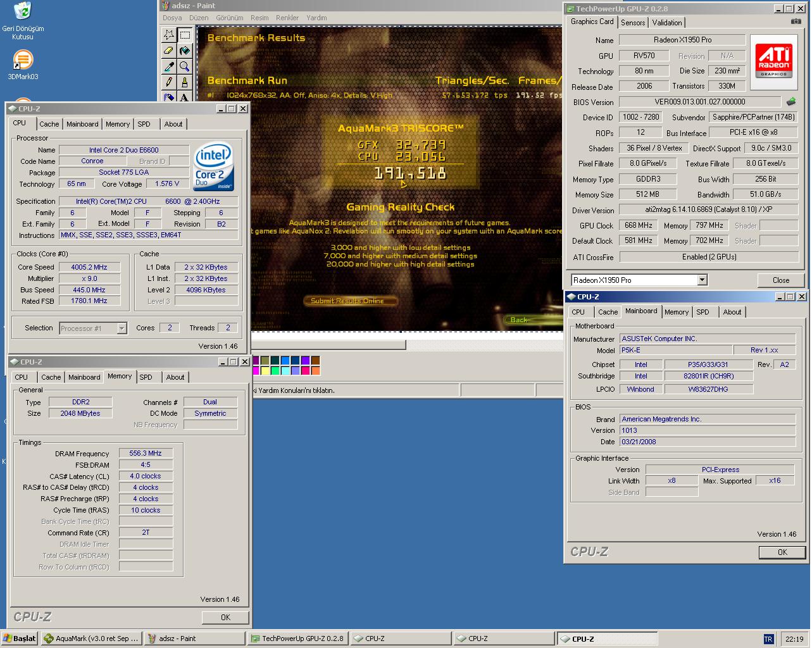Viewport: 812px width, 648px height.
Task: Click the GPU-Z save BIOS icon
Action: [791, 101]
